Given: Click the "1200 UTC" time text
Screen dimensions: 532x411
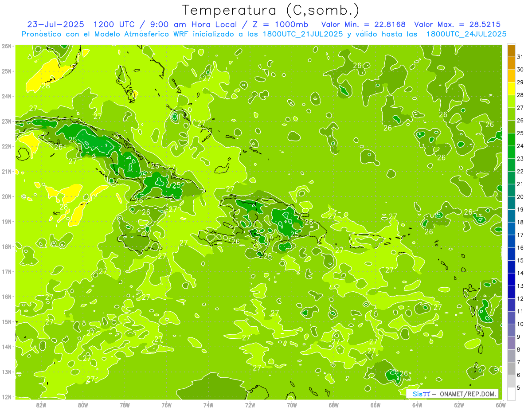Looking at the screenshot, I should [x=114, y=24].
